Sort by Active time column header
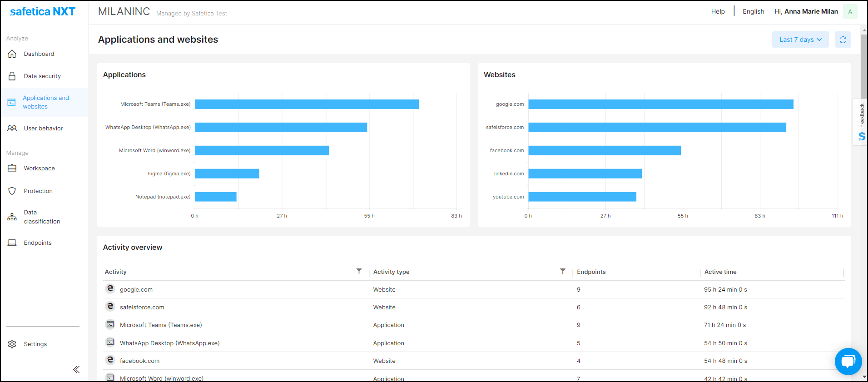The width and height of the screenshot is (868, 382). [720, 272]
